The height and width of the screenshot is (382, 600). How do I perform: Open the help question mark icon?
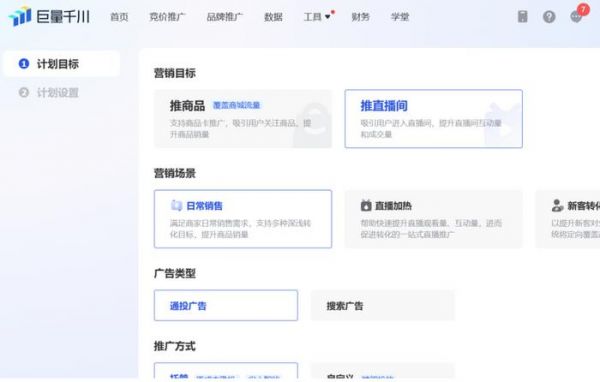click(549, 16)
